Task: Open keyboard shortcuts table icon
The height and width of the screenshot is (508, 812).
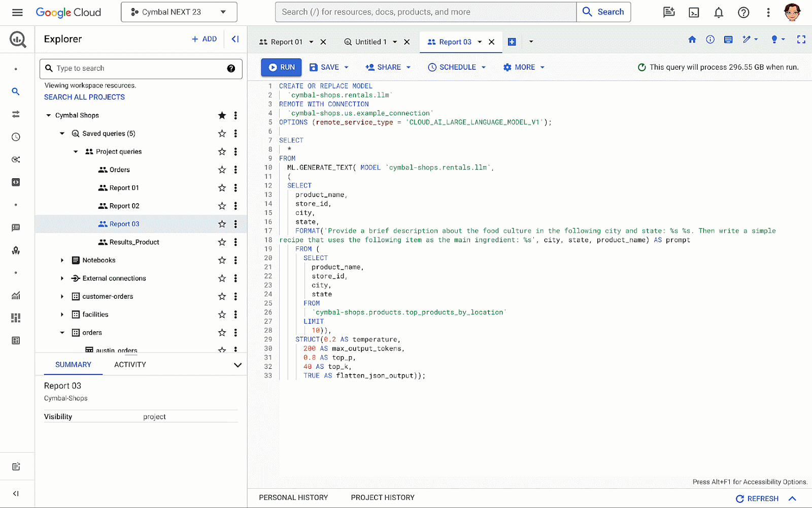Action: [728, 39]
